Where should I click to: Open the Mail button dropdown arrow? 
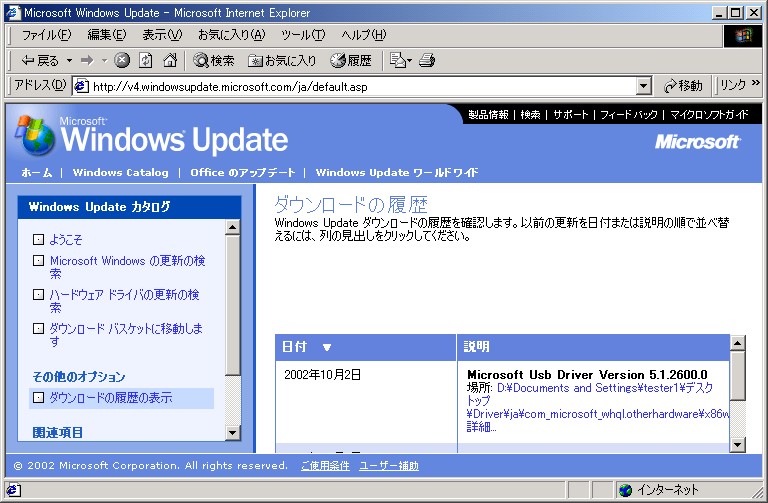[x=409, y=61]
